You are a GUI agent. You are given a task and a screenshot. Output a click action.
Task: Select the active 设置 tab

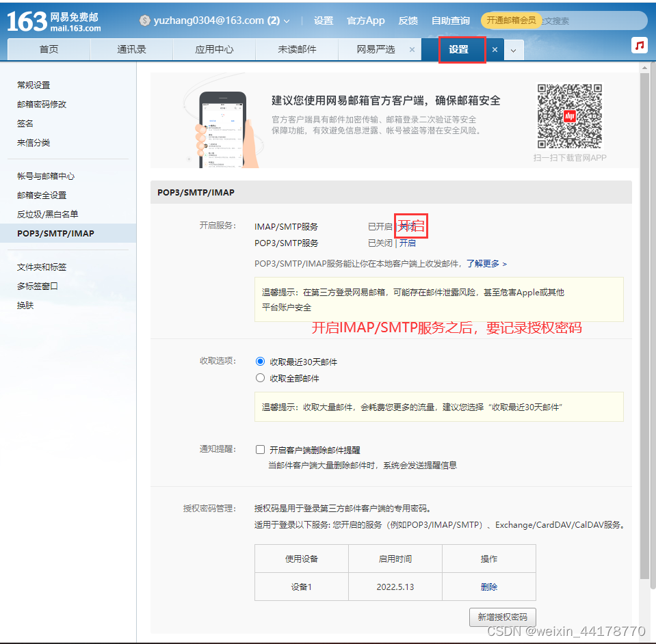[x=458, y=49]
